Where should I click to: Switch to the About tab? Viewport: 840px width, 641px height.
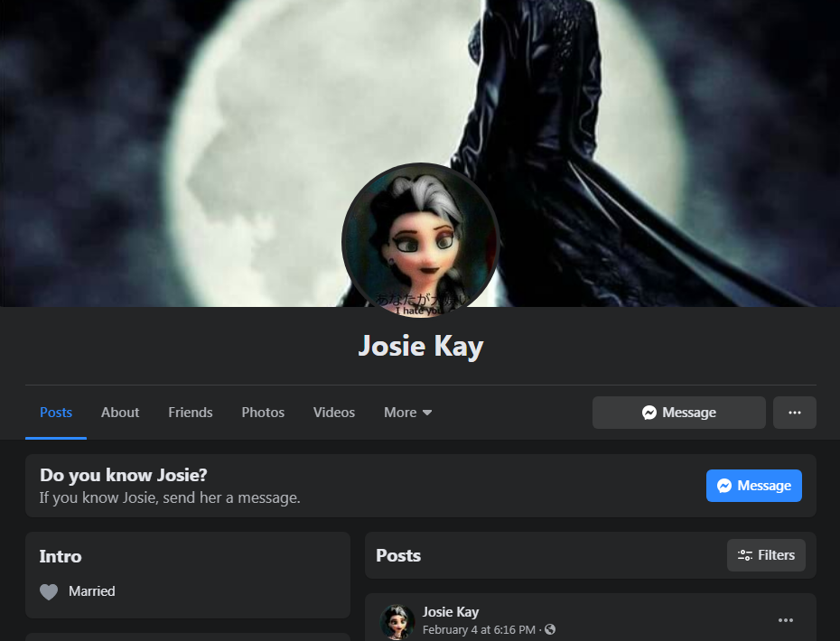(x=120, y=413)
